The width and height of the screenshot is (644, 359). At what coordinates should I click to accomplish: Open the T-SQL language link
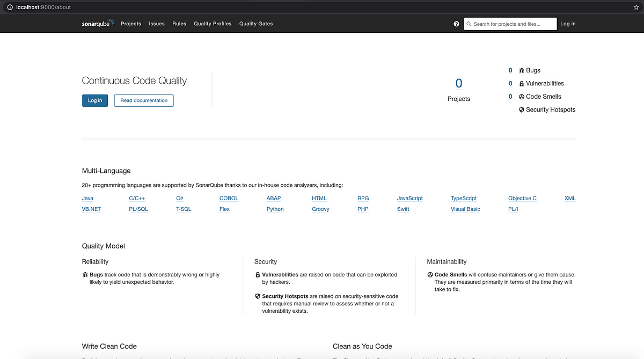(184, 209)
